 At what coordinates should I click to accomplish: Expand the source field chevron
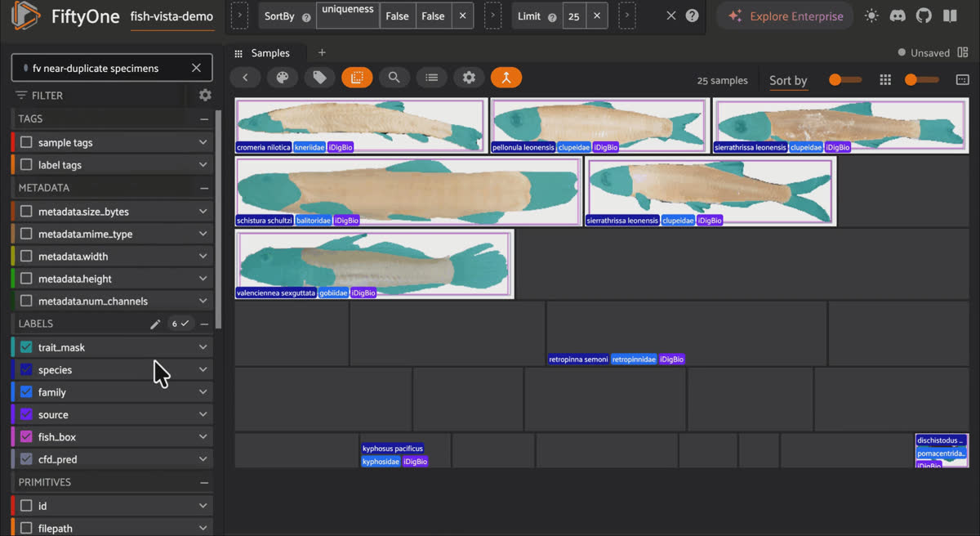click(203, 415)
